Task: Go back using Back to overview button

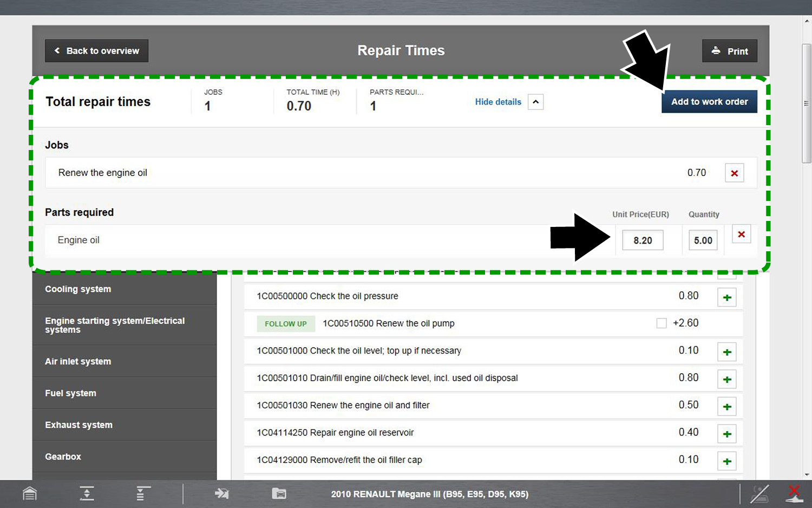Action: point(96,51)
